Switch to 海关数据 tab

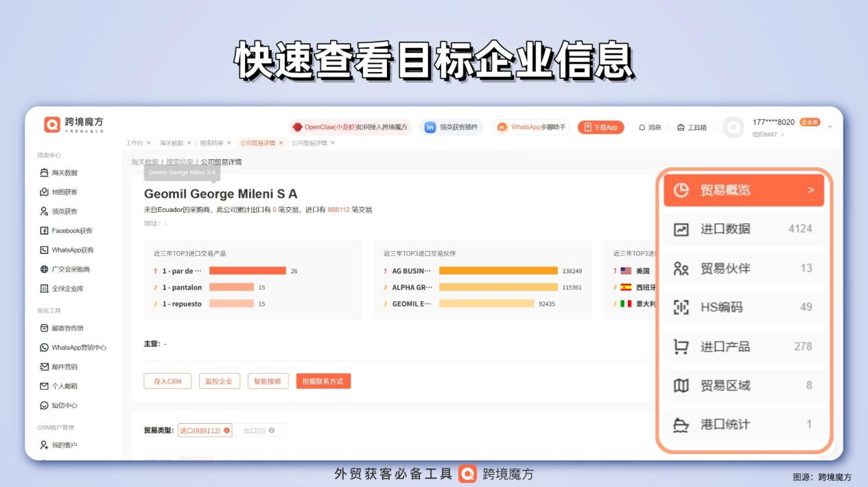click(x=172, y=143)
